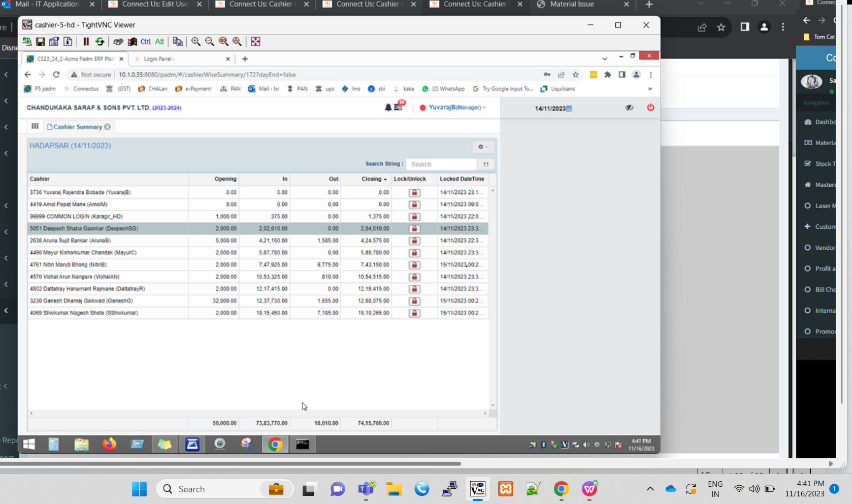
Task: Open messages list icon with 50 badge
Action: (x=399, y=106)
